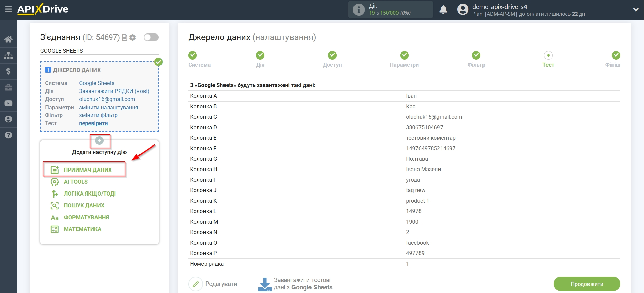Open the hamburger menu icon
644x293 pixels.
[x=8, y=9]
